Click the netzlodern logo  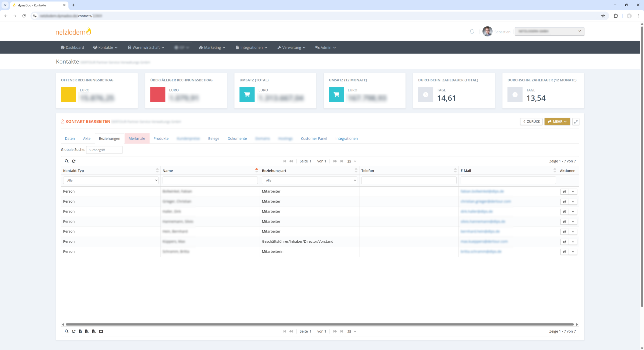(x=73, y=32)
